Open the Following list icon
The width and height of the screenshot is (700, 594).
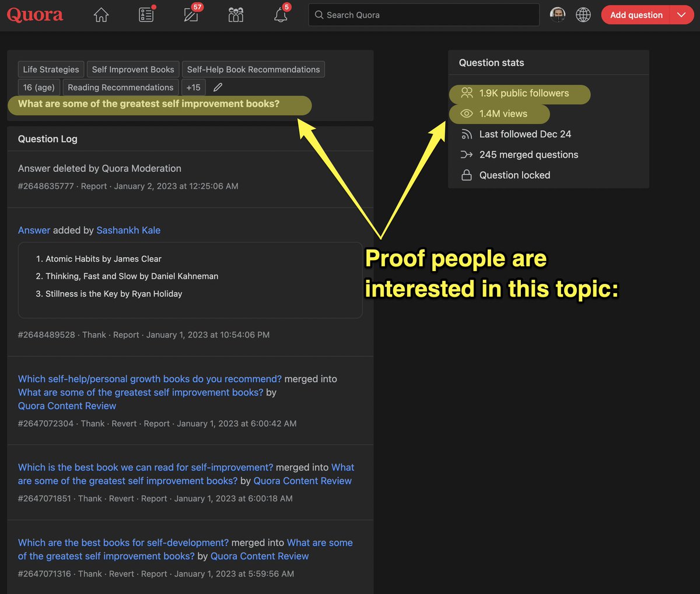[146, 15]
